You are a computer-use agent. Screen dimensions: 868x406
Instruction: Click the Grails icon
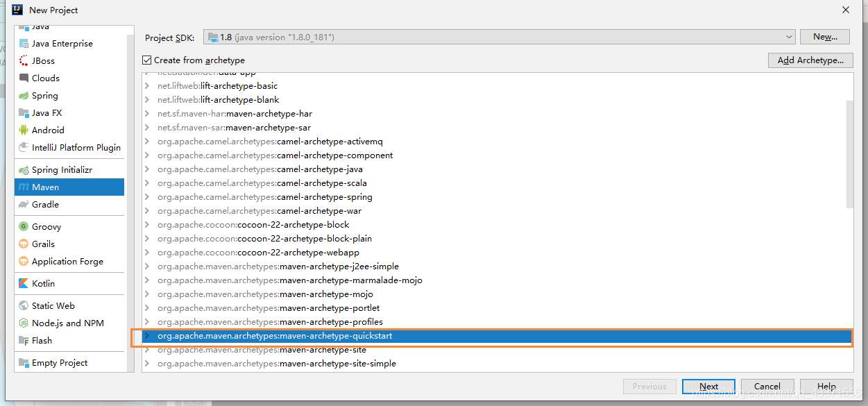click(x=24, y=244)
